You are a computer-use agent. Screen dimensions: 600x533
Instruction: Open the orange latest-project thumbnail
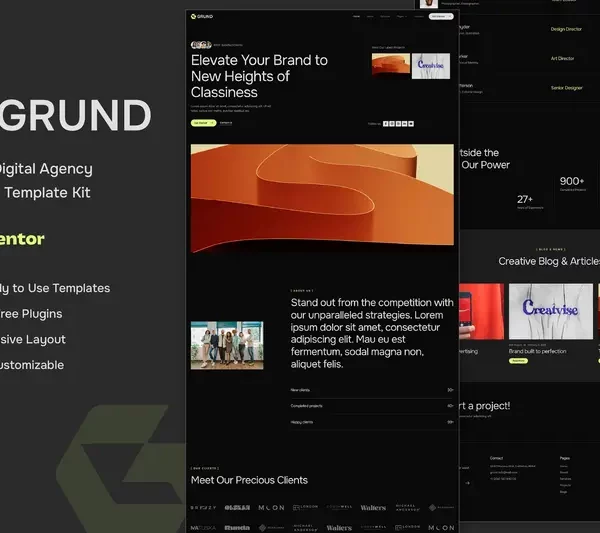(x=391, y=66)
